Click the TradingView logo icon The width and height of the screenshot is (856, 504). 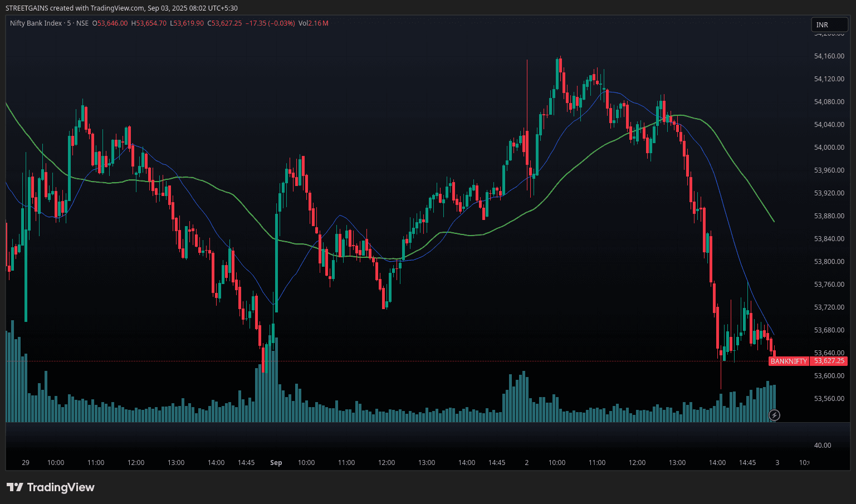pos(15,487)
